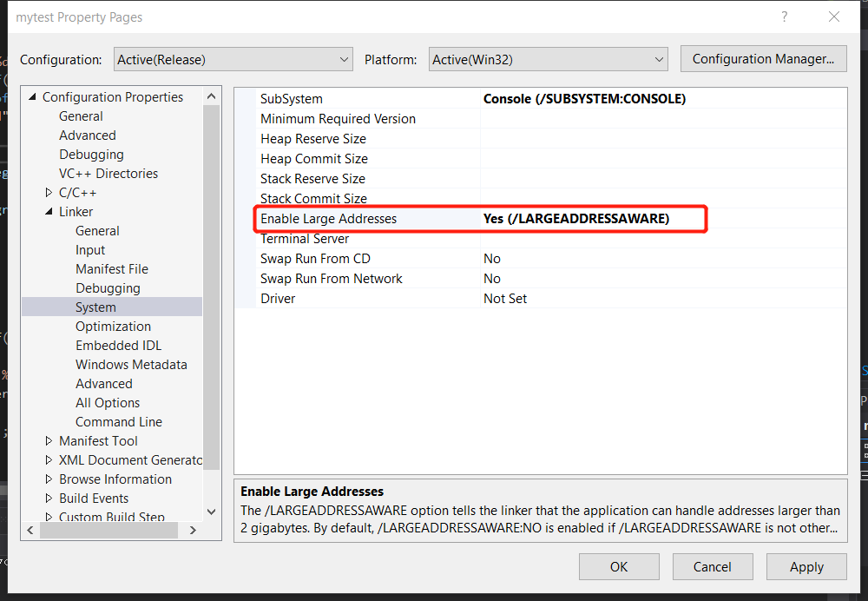Expand the Browse Information node
868x601 pixels.
coord(49,479)
